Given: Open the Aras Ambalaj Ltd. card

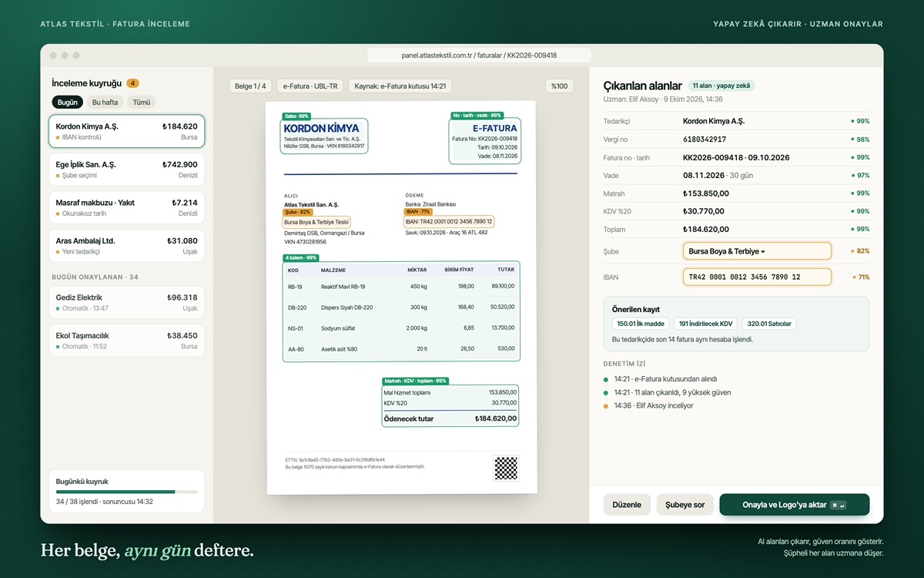Looking at the screenshot, I should [x=126, y=246].
